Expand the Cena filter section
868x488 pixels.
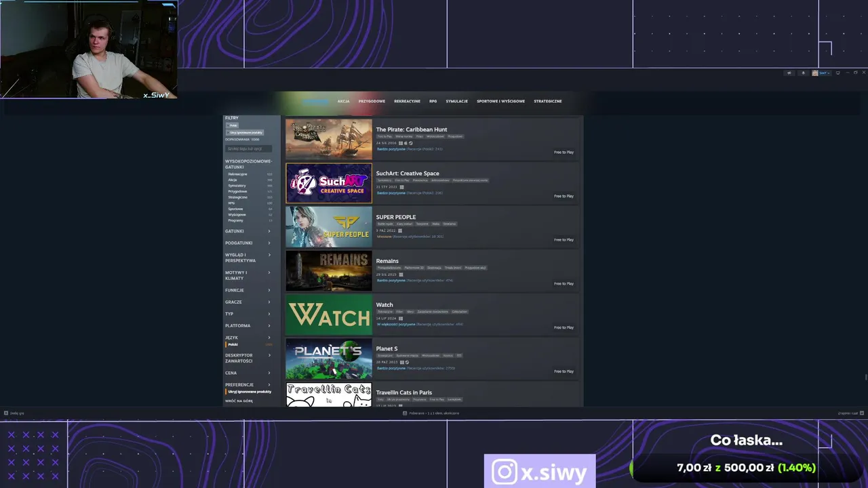(248, 373)
